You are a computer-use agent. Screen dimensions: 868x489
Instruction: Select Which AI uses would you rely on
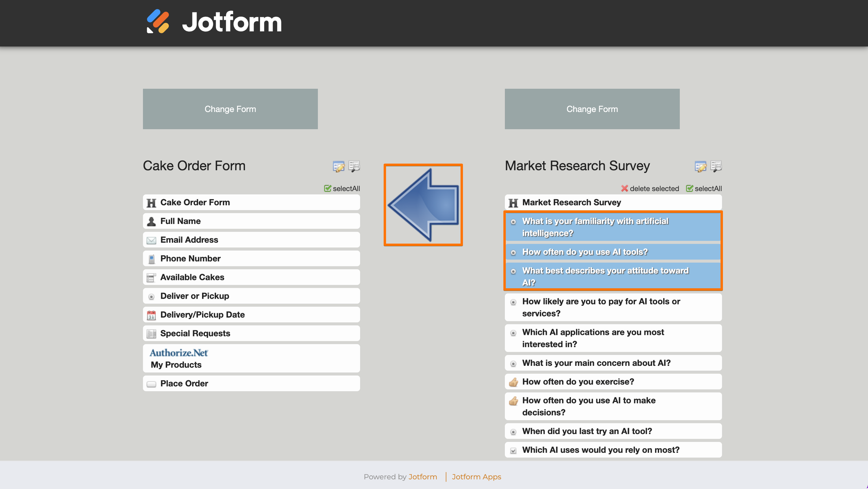pyautogui.click(x=613, y=450)
